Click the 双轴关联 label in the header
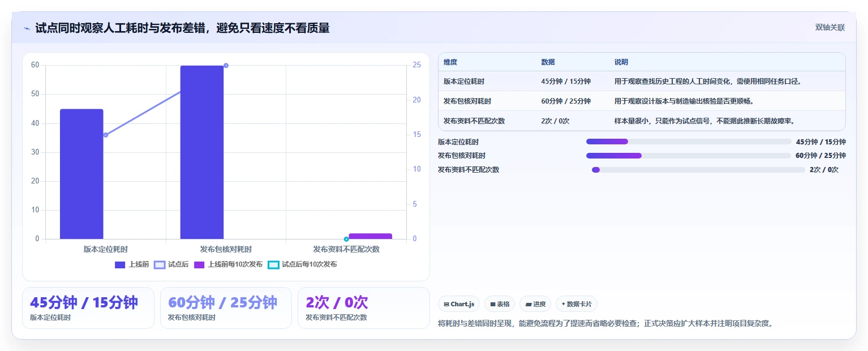The image size is (868, 351). [x=830, y=28]
